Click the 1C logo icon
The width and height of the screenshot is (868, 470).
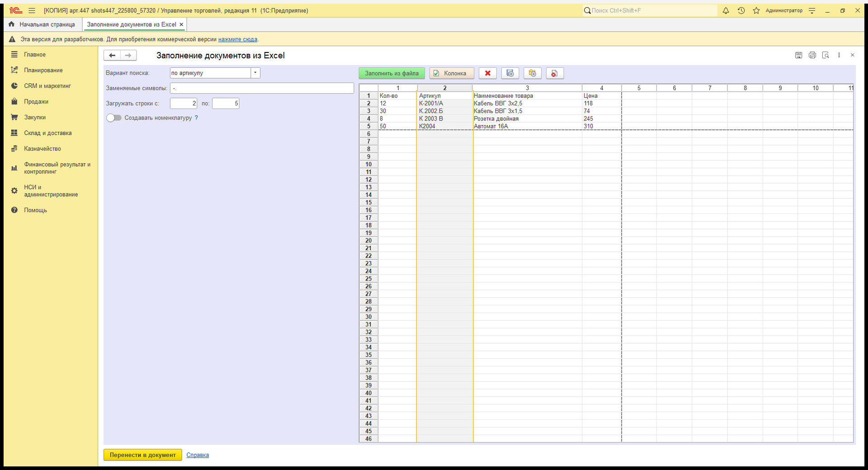tap(16, 10)
